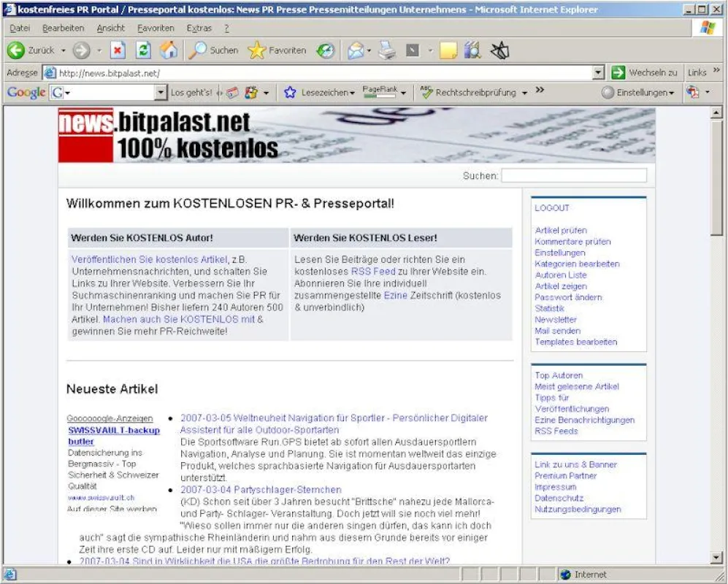Open Artikel prüfen link
This screenshot has width=728, height=584.
tap(561, 230)
